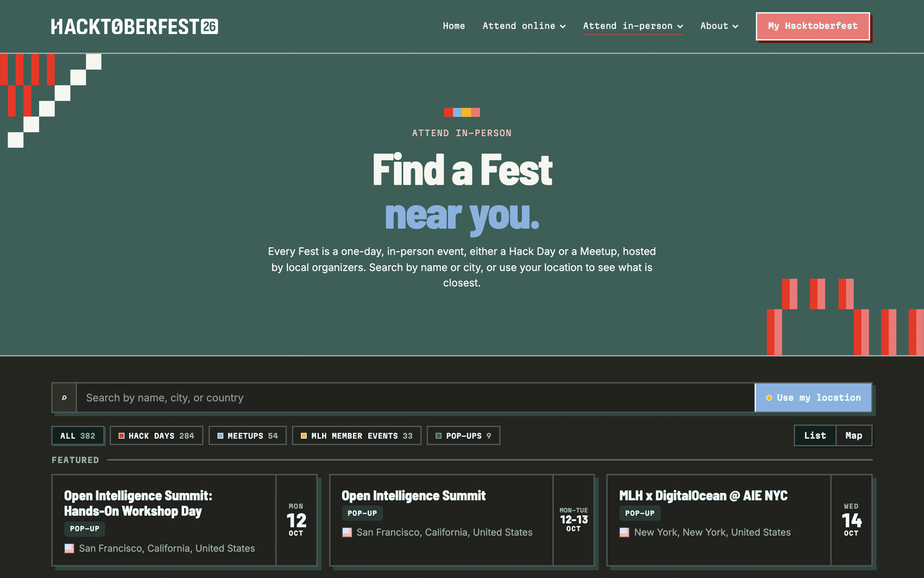Switch to Map view
Image resolution: width=924 pixels, height=578 pixels.
click(854, 435)
